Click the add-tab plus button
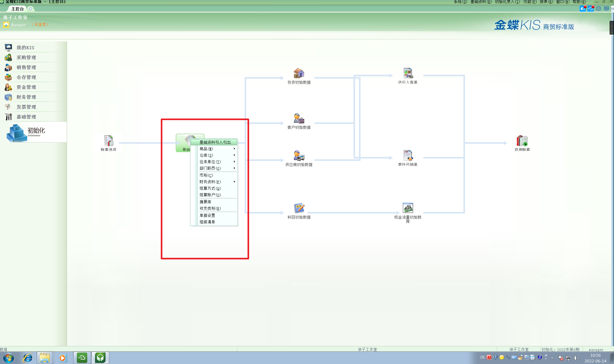Viewport: 614px width, 364px height. 31,9
